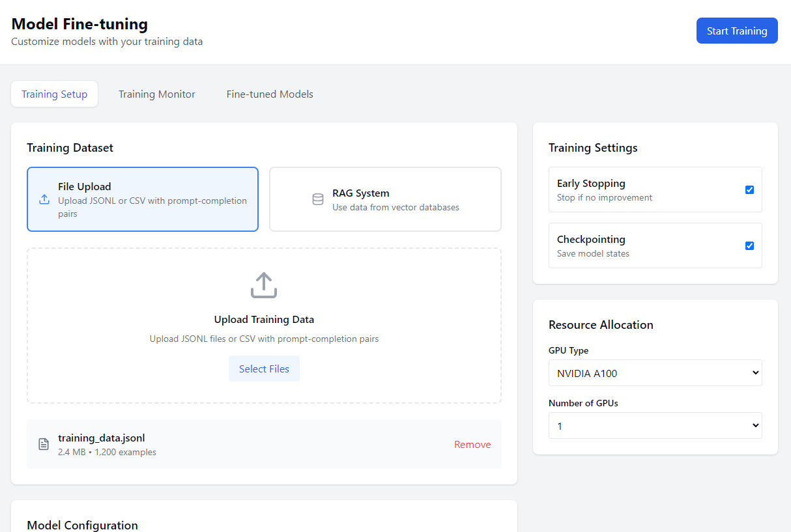Choose the RAG System dataset option title
The image size is (791, 532).
pos(360,193)
